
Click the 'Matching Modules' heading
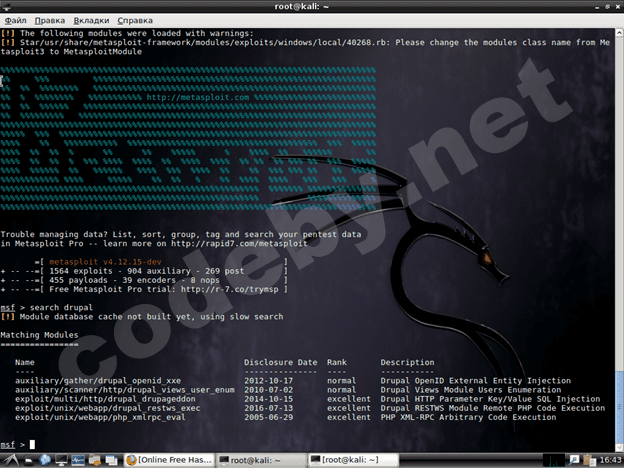coord(39,335)
